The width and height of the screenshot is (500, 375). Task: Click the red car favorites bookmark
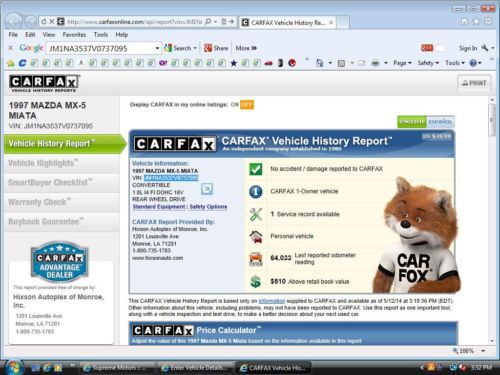click(269, 63)
